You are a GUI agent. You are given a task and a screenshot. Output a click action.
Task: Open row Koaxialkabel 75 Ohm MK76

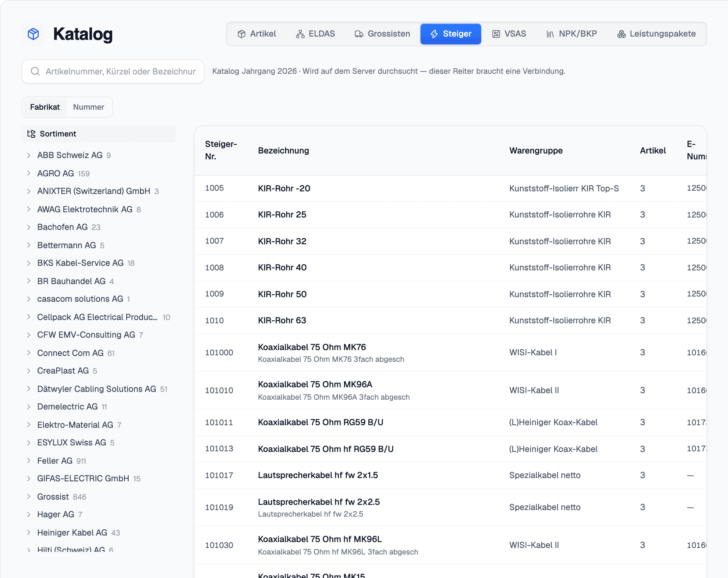(x=451, y=353)
